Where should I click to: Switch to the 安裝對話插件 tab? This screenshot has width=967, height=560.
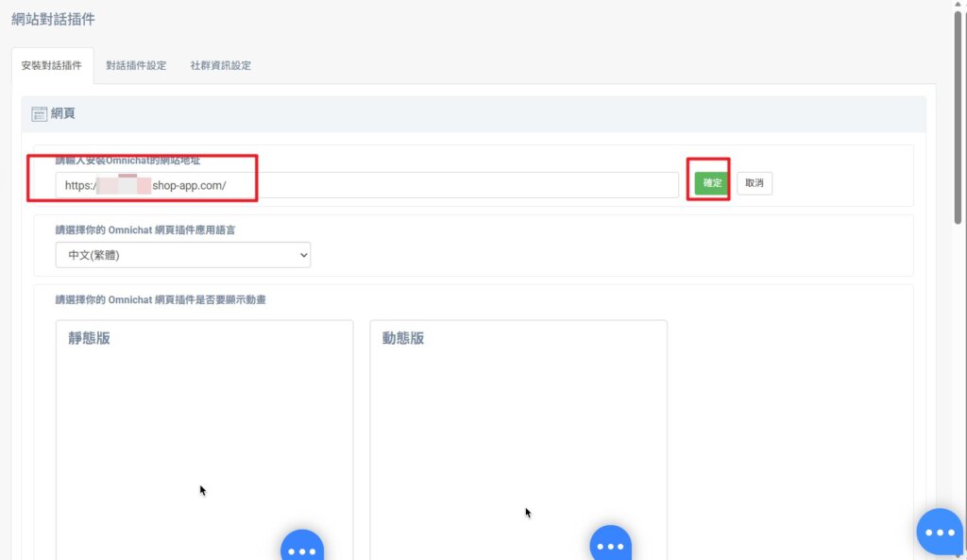pyautogui.click(x=52, y=66)
